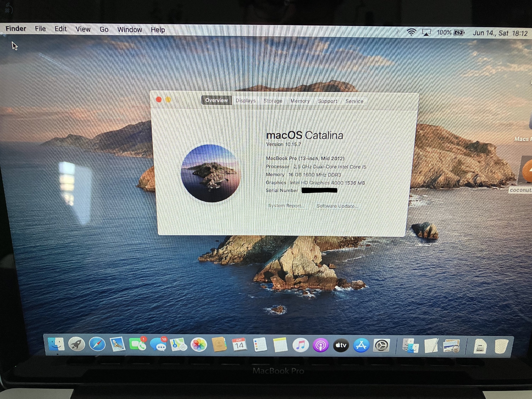The height and width of the screenshot is (399, 532).
Task: Select the Overview tab
Action: coord(217,100)
